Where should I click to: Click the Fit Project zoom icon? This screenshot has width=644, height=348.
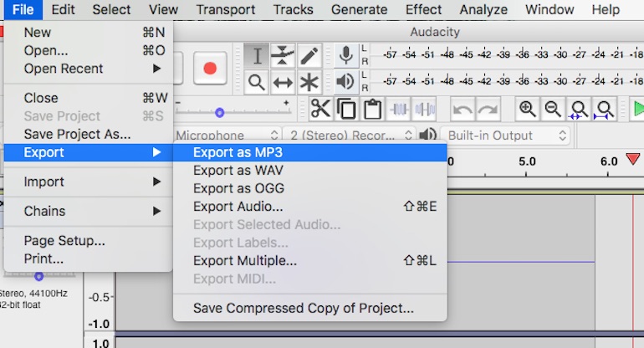[605, 110]
